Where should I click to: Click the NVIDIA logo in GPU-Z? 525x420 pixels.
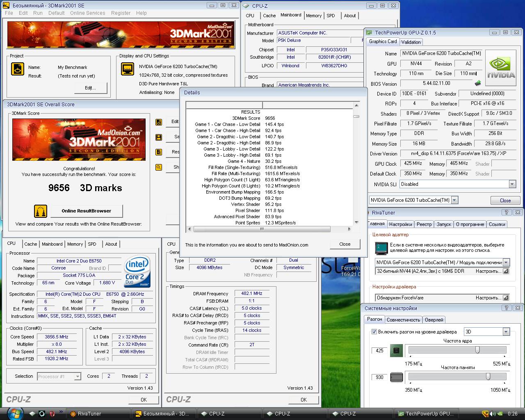501,68
